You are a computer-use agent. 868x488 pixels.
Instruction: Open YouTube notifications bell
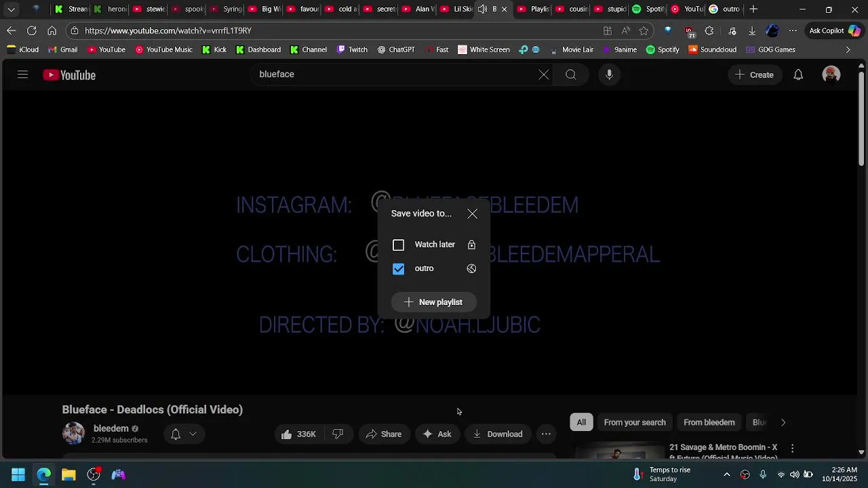point(798,75)
